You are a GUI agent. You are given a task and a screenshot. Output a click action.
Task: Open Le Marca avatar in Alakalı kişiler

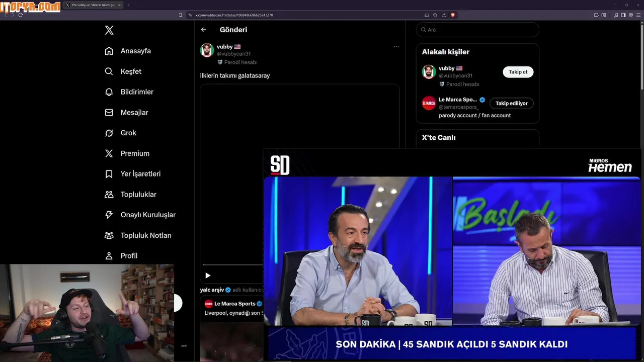pos(429,103)
